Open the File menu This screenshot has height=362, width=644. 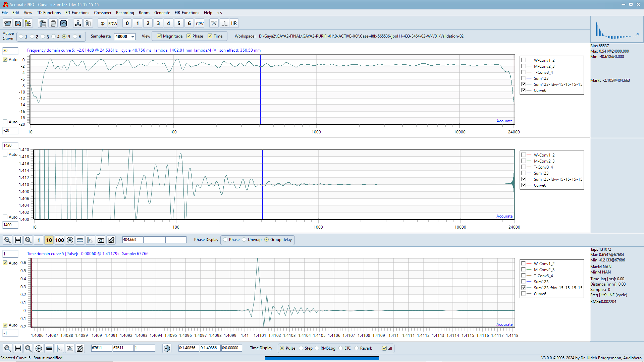[5, 13]
